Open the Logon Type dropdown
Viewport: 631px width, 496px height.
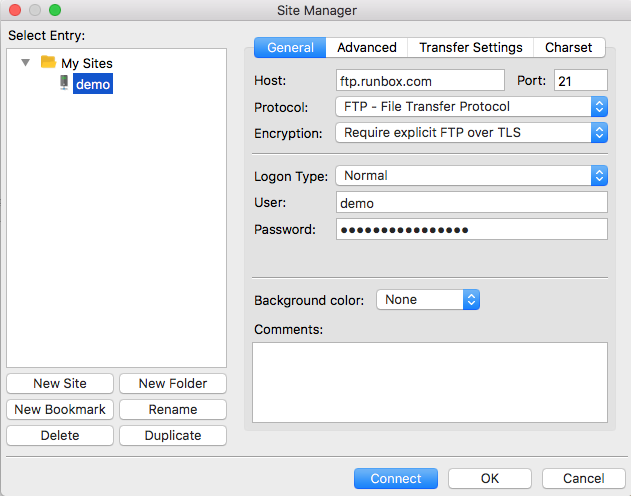point(471,176)
